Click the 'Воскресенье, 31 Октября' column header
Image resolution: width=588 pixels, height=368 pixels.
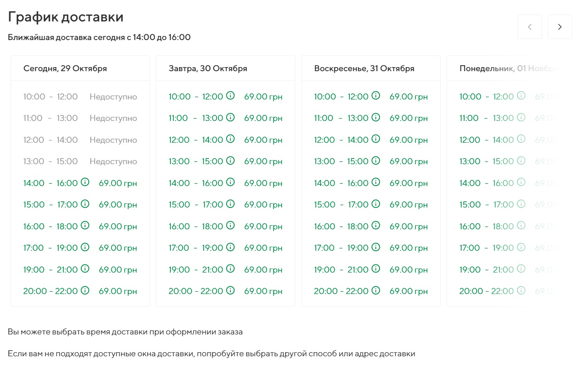point(364,68)
